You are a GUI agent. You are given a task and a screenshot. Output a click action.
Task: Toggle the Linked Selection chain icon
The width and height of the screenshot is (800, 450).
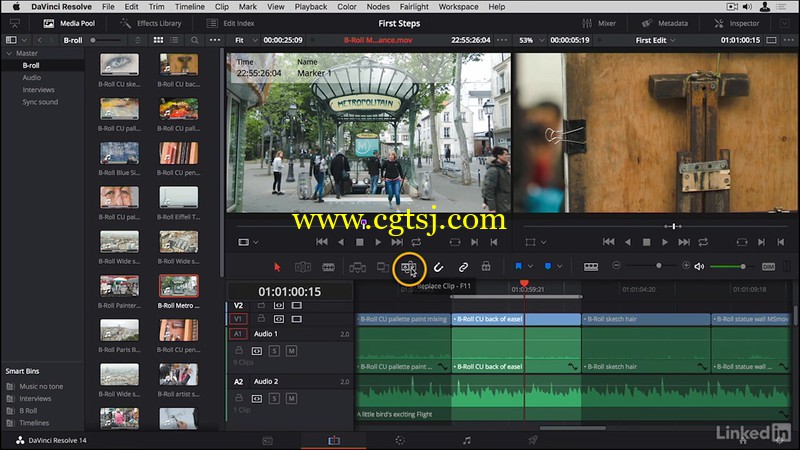click(x=463, y=267)
